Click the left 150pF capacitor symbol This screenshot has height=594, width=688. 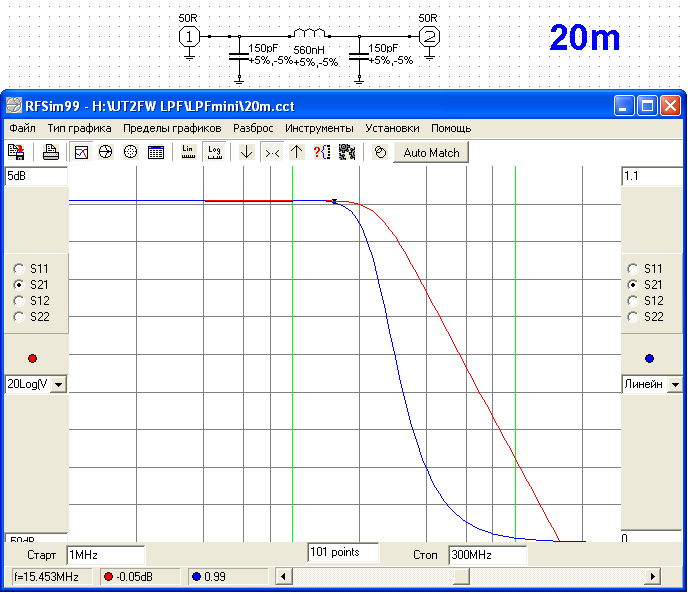tap(239, 56)
